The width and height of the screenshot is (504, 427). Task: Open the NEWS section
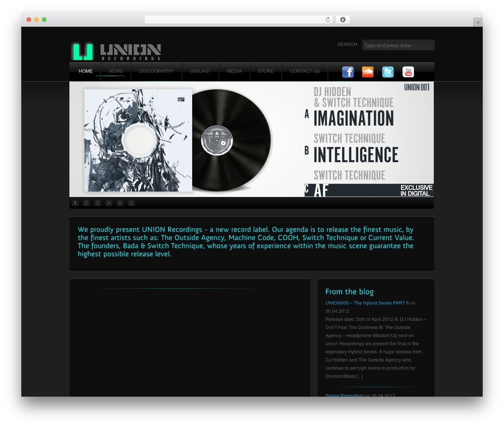click(116, 71)
